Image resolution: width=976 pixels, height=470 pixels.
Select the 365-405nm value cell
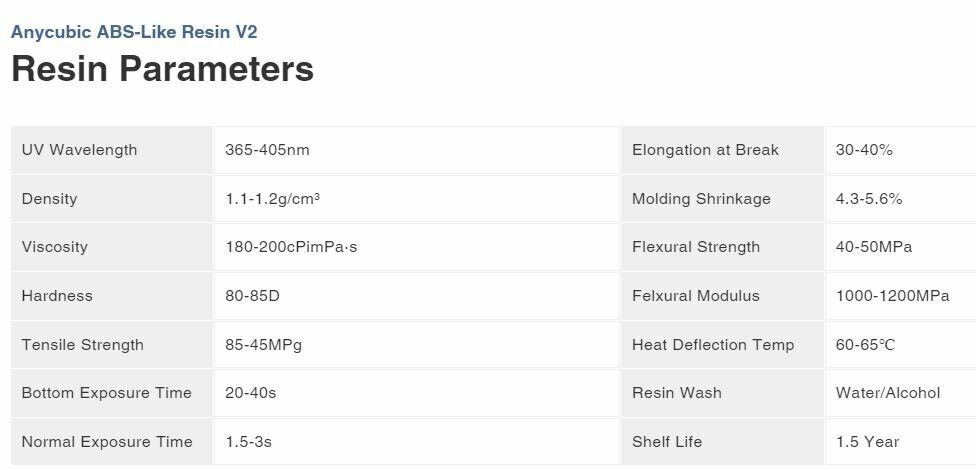coord(417,150)
